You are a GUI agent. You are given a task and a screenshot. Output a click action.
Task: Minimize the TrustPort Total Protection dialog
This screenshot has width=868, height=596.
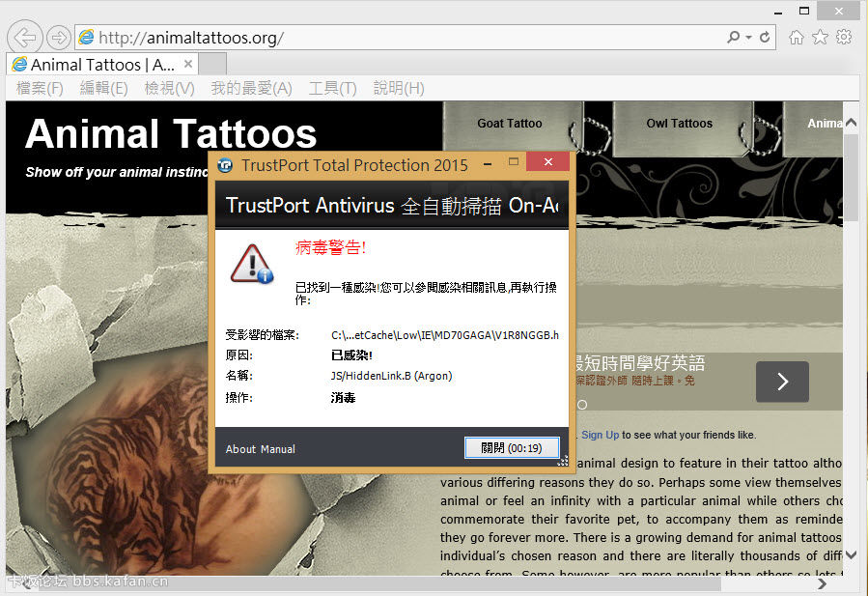click(488, 164)
